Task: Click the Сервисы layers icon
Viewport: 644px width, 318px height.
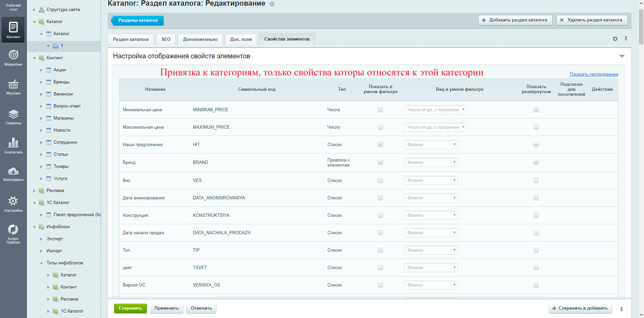Action: [13, 114]
